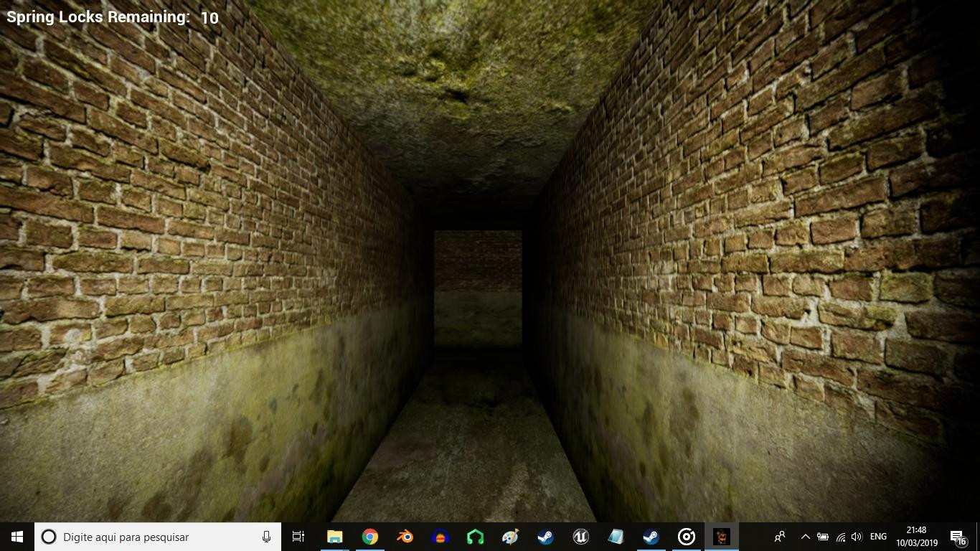This screenshot has height=551, width=980.
Task: Open the Wi-Fi network icon
Action: (840, 537)
